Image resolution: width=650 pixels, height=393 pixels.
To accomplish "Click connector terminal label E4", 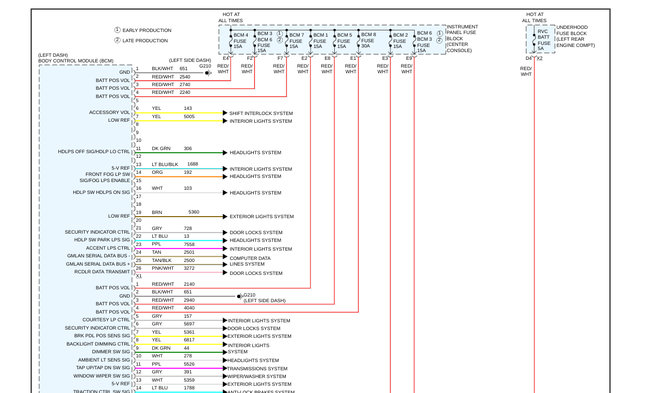I will tap(226, 58).
